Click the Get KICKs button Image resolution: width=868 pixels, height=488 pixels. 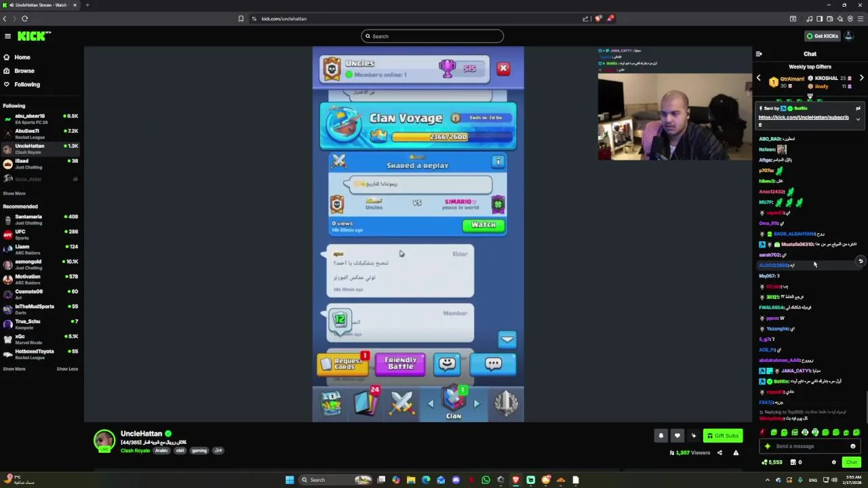click(822, 36)
